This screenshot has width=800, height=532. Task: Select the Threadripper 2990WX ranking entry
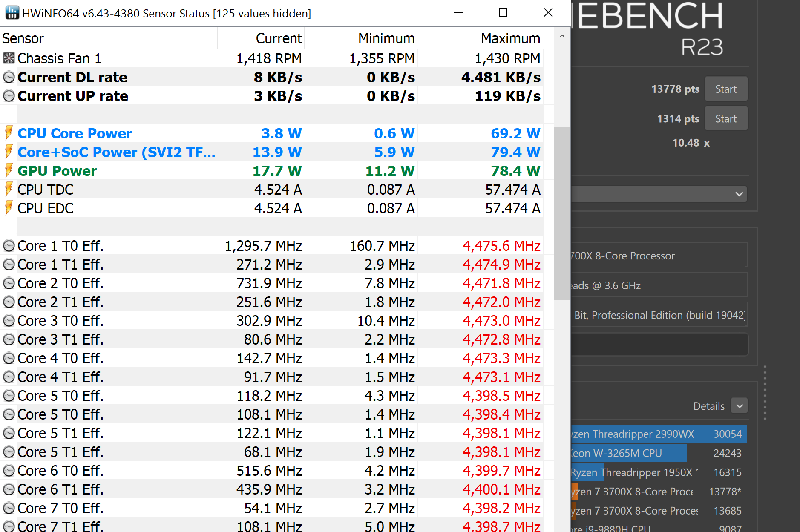[659, 434]
